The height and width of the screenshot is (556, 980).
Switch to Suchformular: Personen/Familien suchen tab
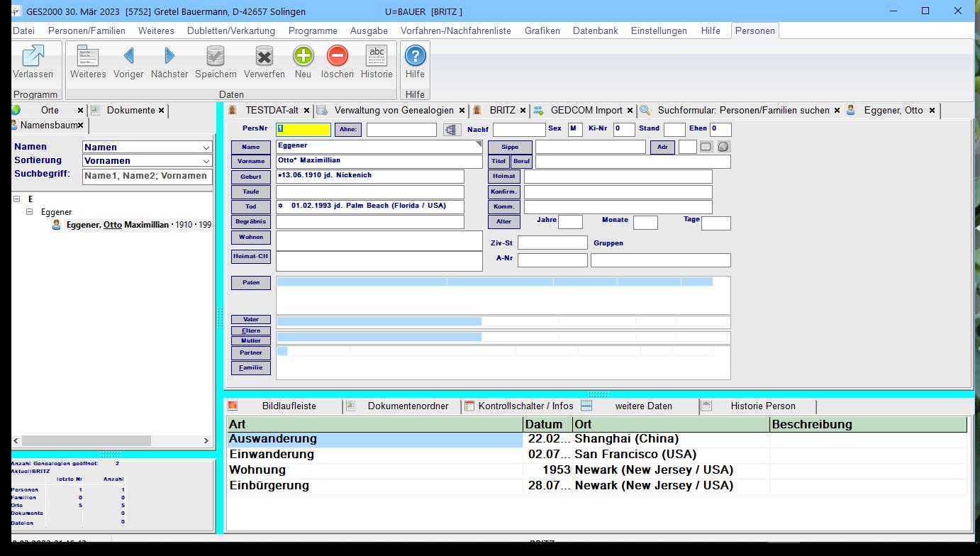[743, 111]
